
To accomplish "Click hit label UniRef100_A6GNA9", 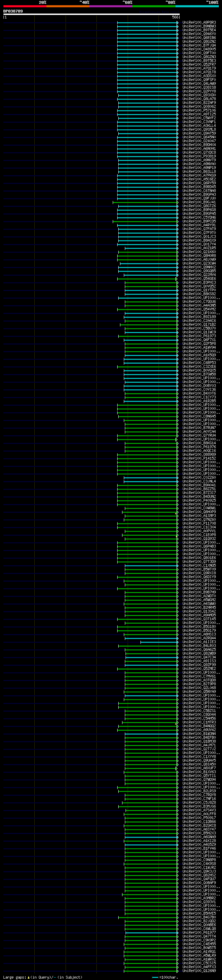I will point(199,837).
